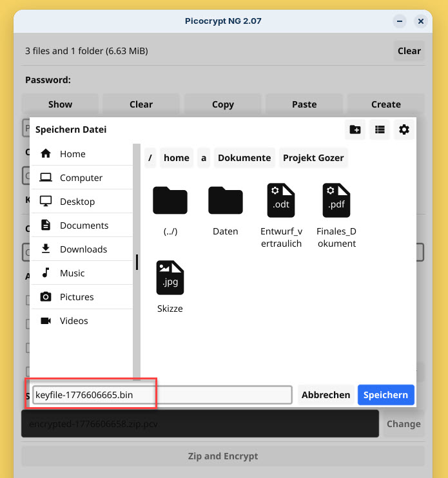Select Desktop in the sidebar
Viewport: 448px width, 478px height.
click(77, 202)
